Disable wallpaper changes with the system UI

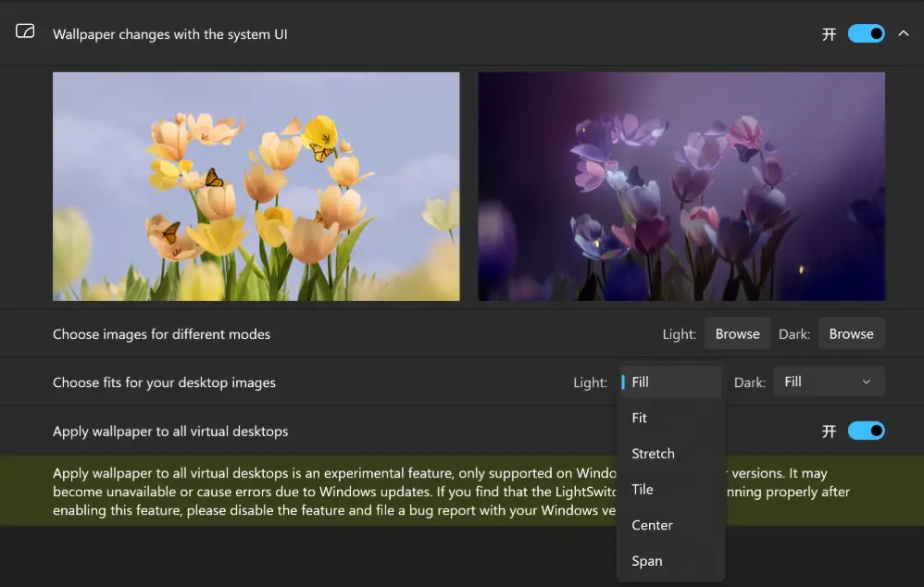[866, 34]
